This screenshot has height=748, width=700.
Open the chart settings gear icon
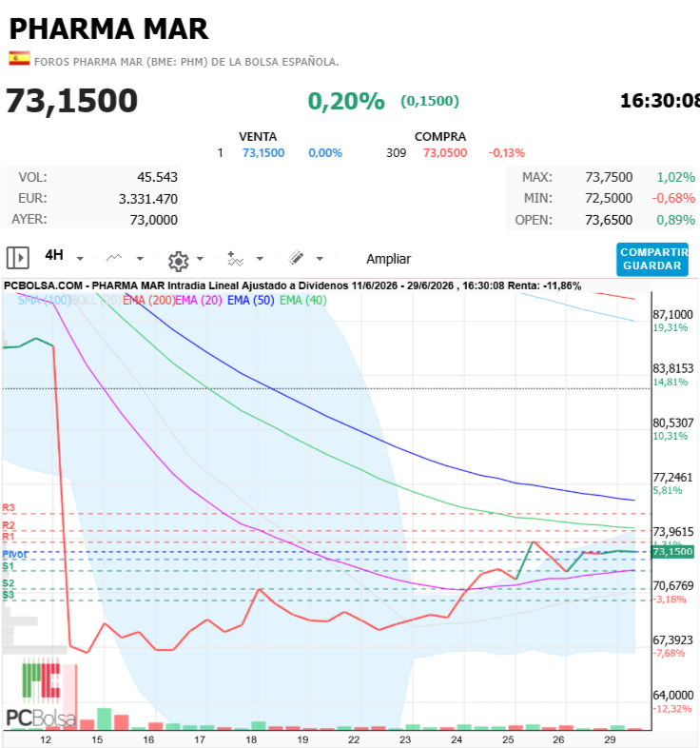click(179, 262)
